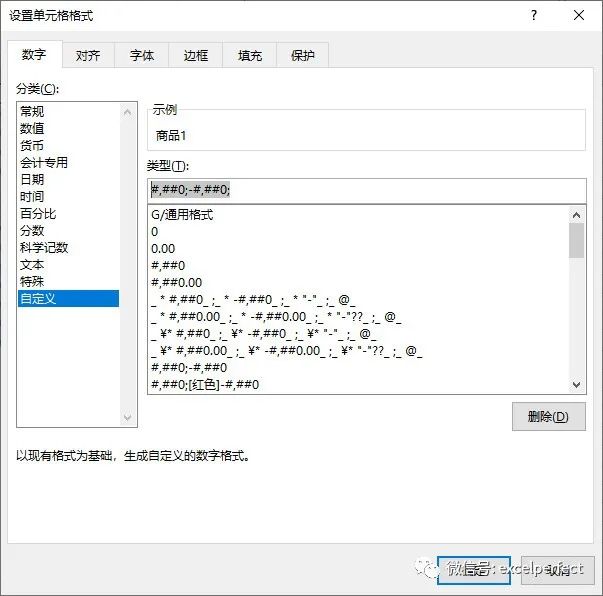603x596 pixels.
Task: Choose format starting _ * #,##0_ ;
Action: click(x=358, y=300)
